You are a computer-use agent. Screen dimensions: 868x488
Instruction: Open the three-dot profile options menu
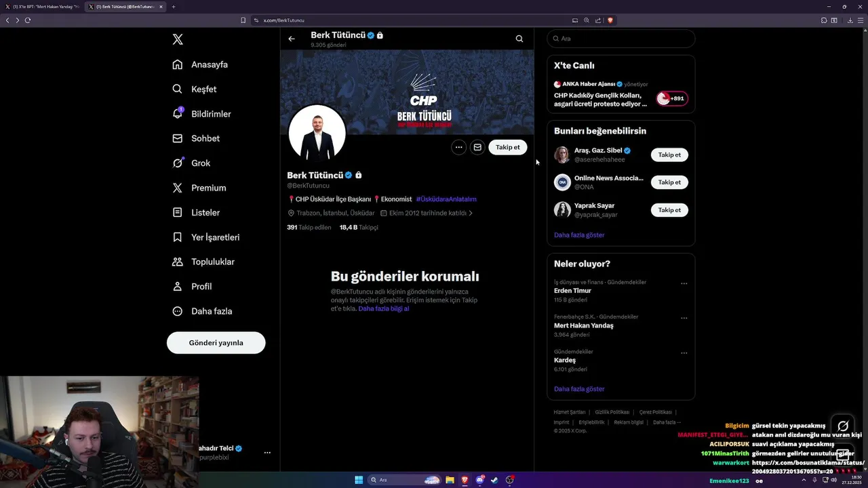(x=458, y=147)
